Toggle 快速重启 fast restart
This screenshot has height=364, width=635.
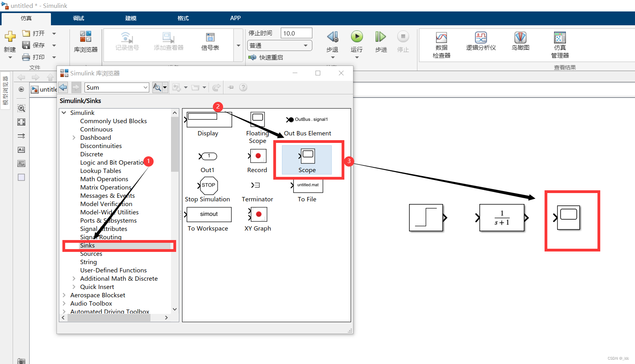[265, 58]
